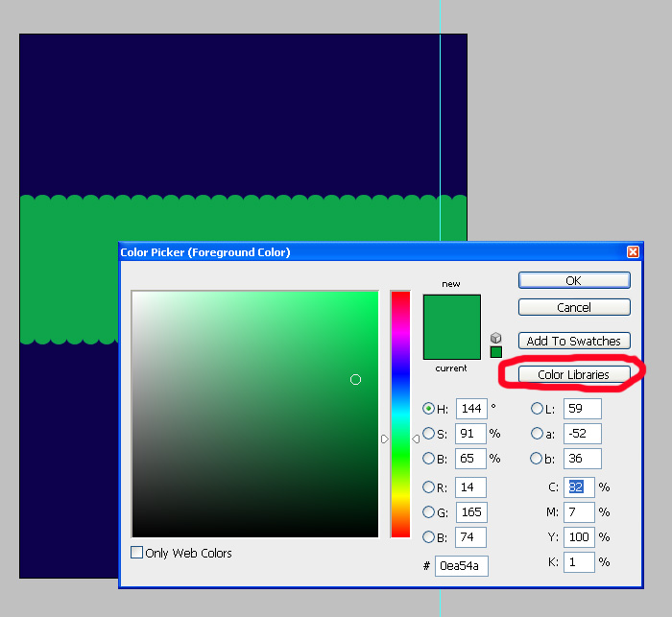Image resolution: width=672 pixels, height=617 pixels.
Task: Click the out-of-gamut cube warning icon
Action: tap(496, 338)
